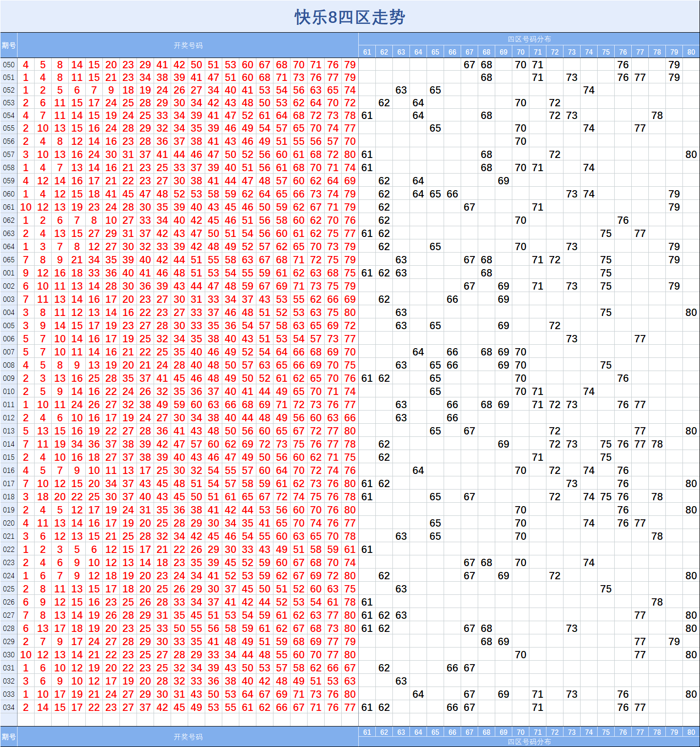The image size is (700, 747).
Task: Click period number 031
Action: [9, 668]
